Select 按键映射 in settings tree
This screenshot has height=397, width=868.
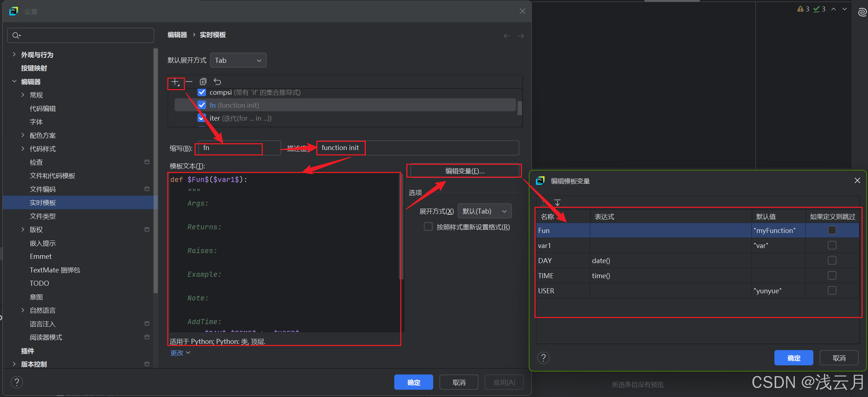tap(34, 68)
